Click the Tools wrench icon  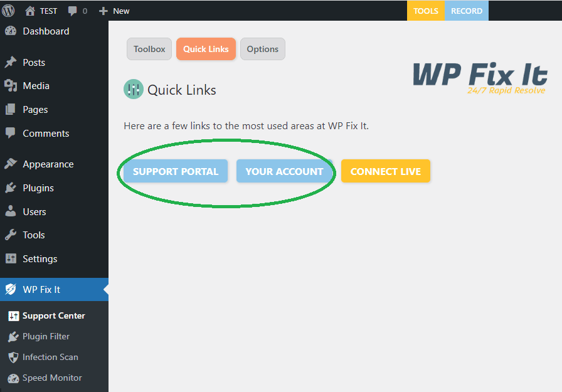11,235
